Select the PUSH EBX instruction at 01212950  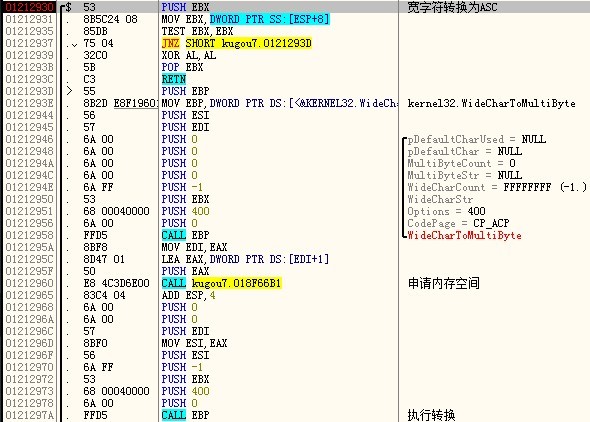point(186,199)
